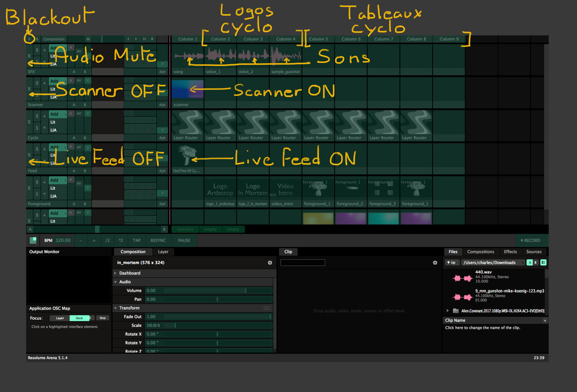Solo the Foreground layer with S

pyautogui.click(x=37, y=194)
